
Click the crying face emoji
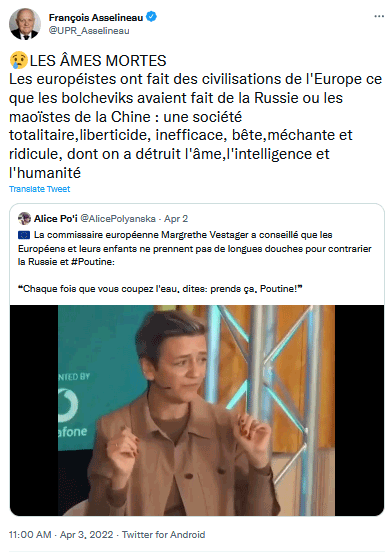point(18,60)
